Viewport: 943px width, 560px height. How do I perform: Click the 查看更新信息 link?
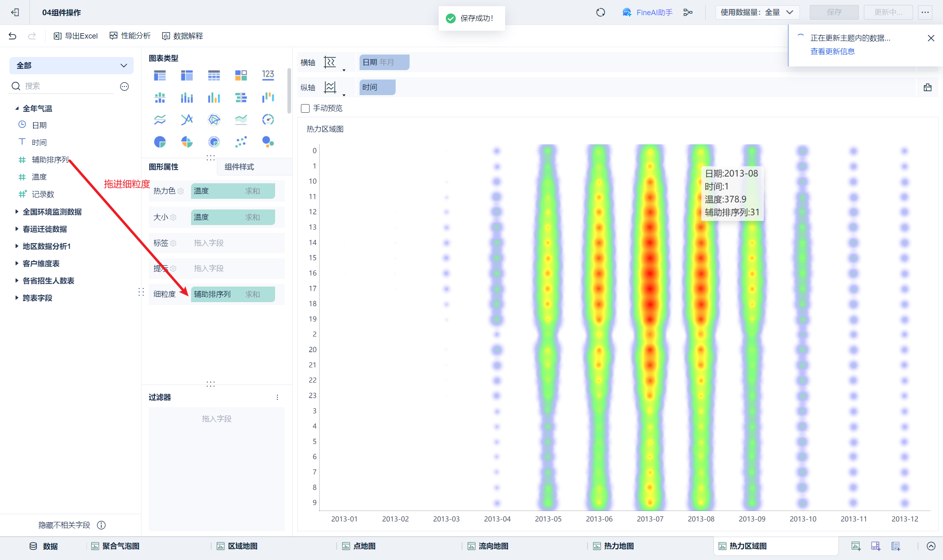click(x=832, y=51)
